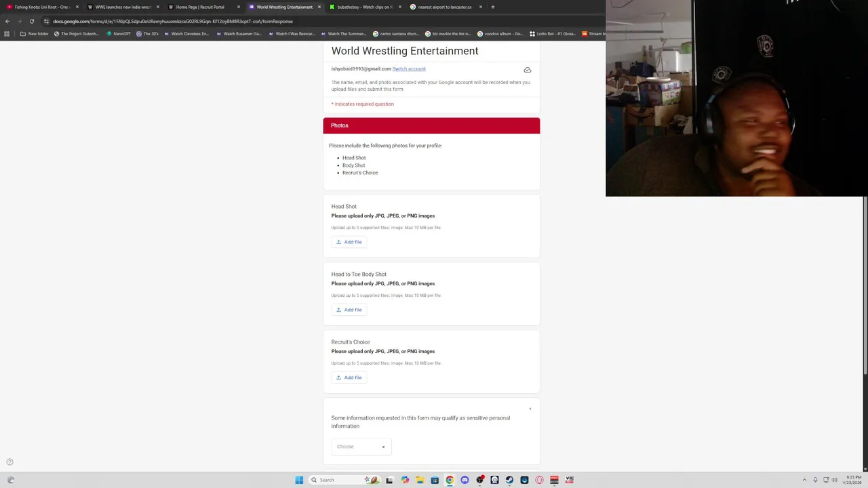Click the volume speaker tray icon

click(x=834, y=480)
